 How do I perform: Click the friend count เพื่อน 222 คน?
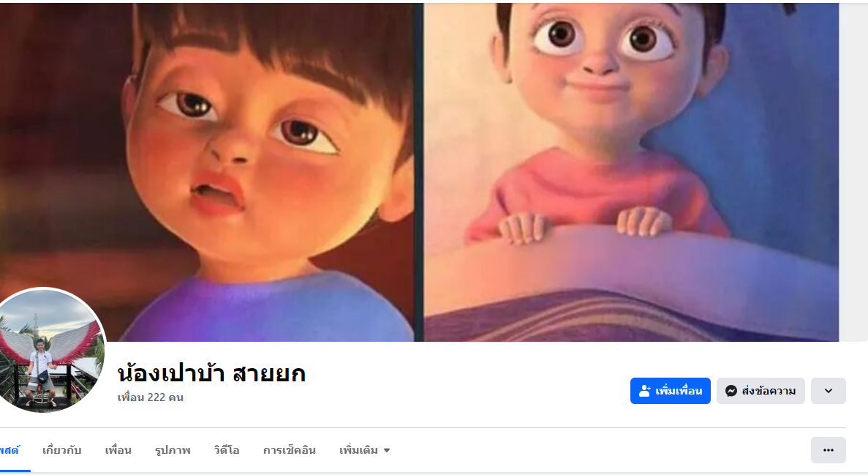[150, 397]
